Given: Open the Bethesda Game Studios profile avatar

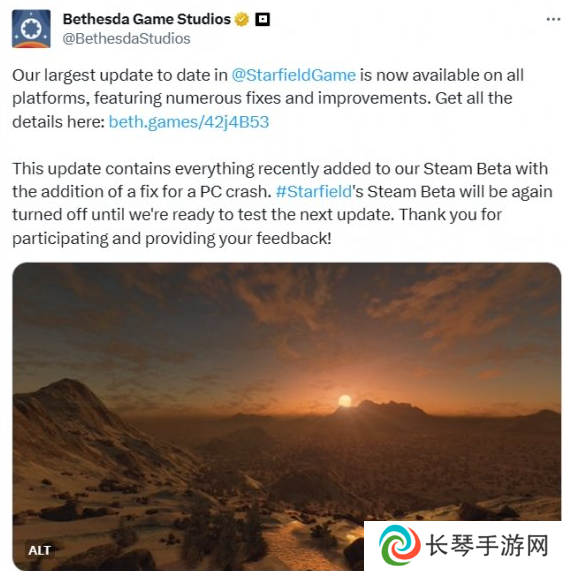Looking at the screenshot, I should 31,29.
